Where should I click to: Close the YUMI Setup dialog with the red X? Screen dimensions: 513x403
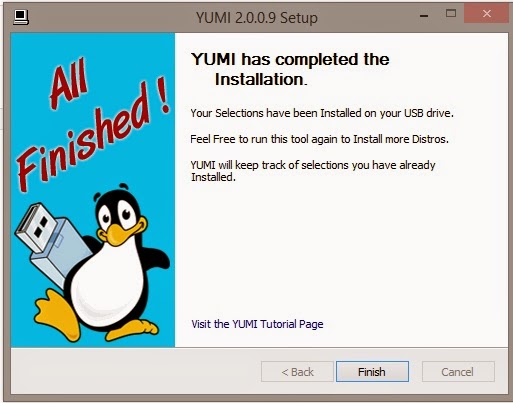tap(486, 14)
